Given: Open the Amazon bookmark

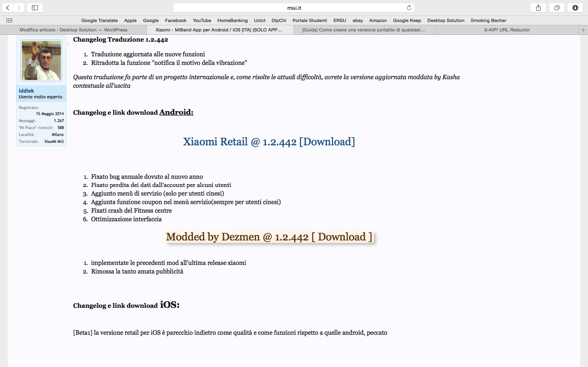Looking at the screenshot, I should tap(378, 20).
